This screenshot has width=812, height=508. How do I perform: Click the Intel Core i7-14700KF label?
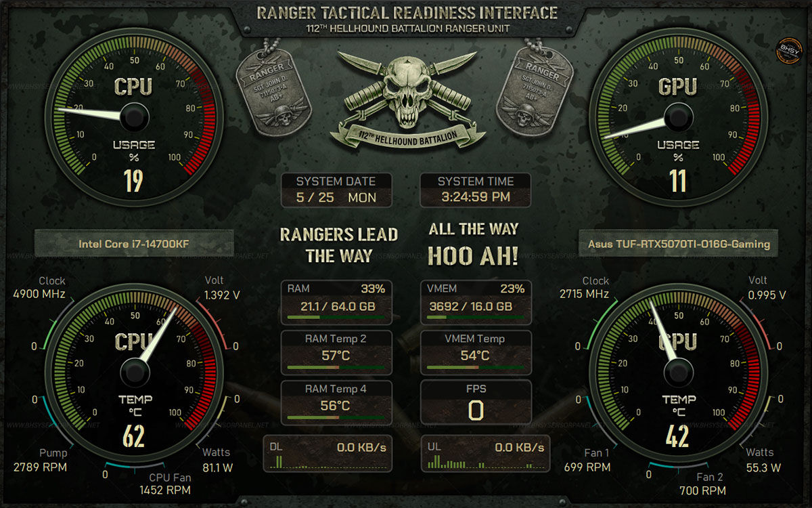(x=134, y=244)
